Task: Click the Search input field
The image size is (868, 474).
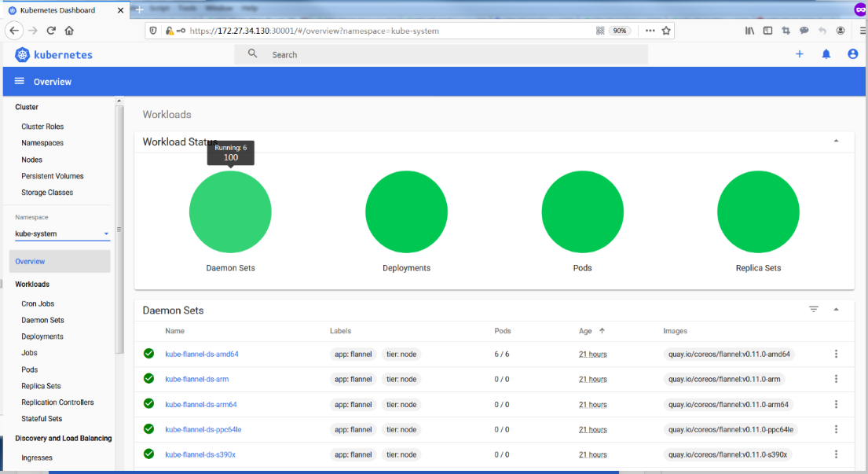Action: tap(441, 54)
